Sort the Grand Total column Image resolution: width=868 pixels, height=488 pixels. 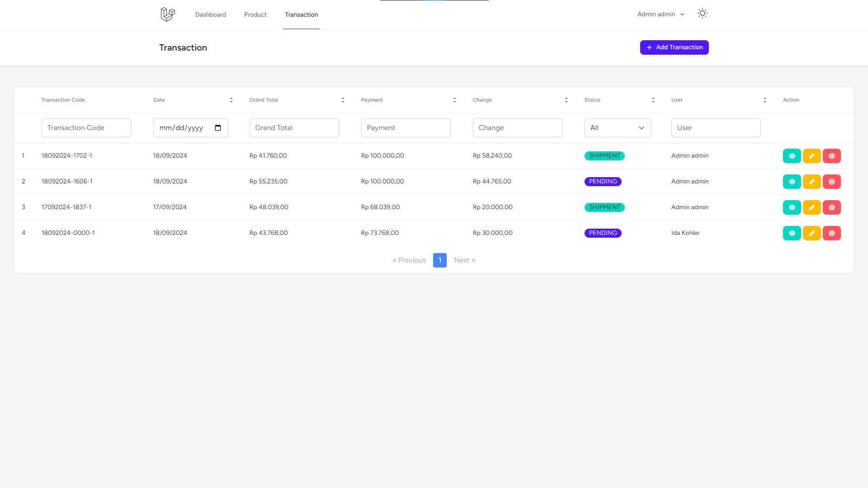(x=343, y=100)
